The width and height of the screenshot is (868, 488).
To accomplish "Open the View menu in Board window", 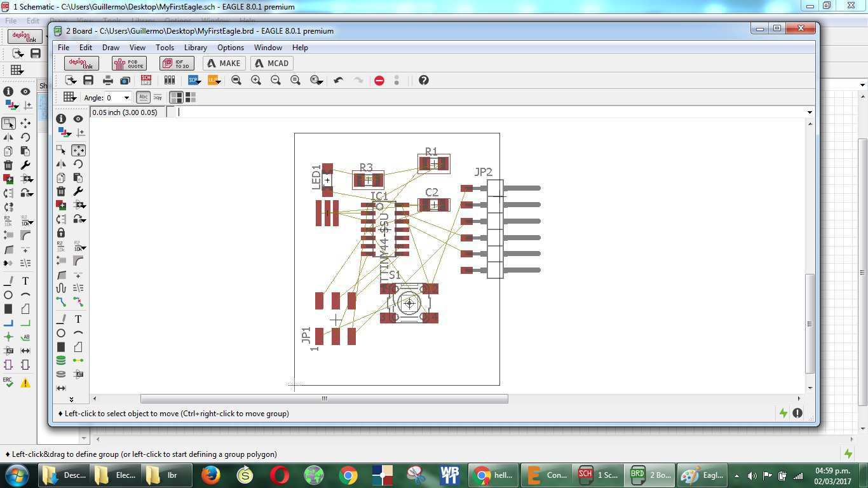I will pos(137,47).
